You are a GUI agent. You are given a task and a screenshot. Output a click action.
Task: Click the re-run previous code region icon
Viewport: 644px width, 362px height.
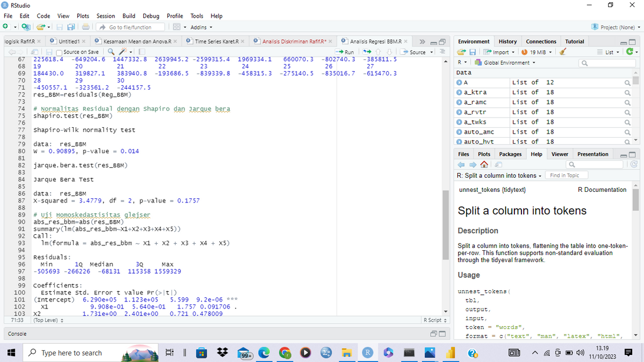368,52
